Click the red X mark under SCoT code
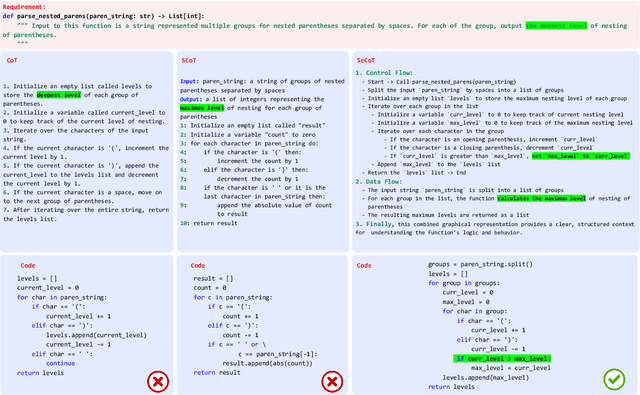This screenshot has width=640, height=395. pos(332,382)
